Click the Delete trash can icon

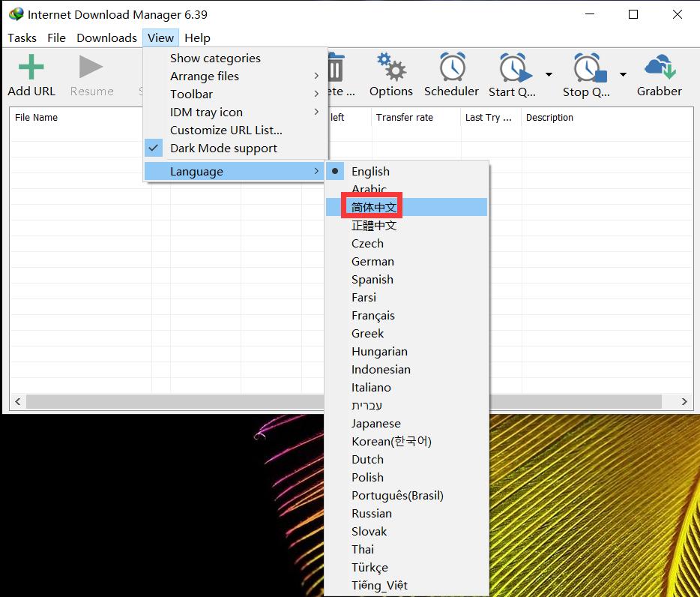tap(336, 67)
